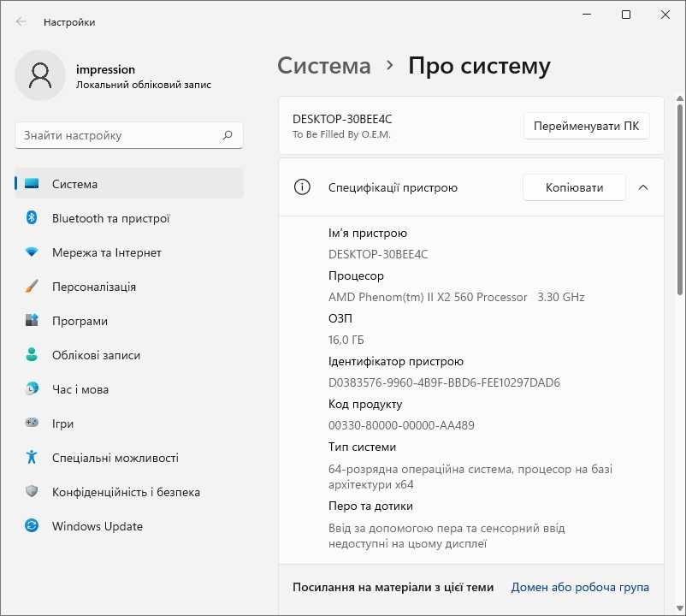Maximize the Настройки window
Image resolution: width=686 pixels, height=616 pixels.
pos(626,15)
